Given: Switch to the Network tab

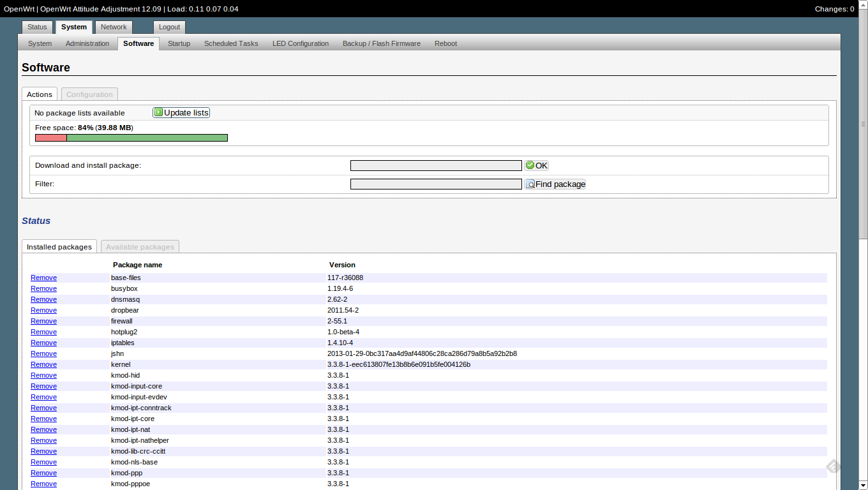Looking at the screenshot, I should click(114, 27).
